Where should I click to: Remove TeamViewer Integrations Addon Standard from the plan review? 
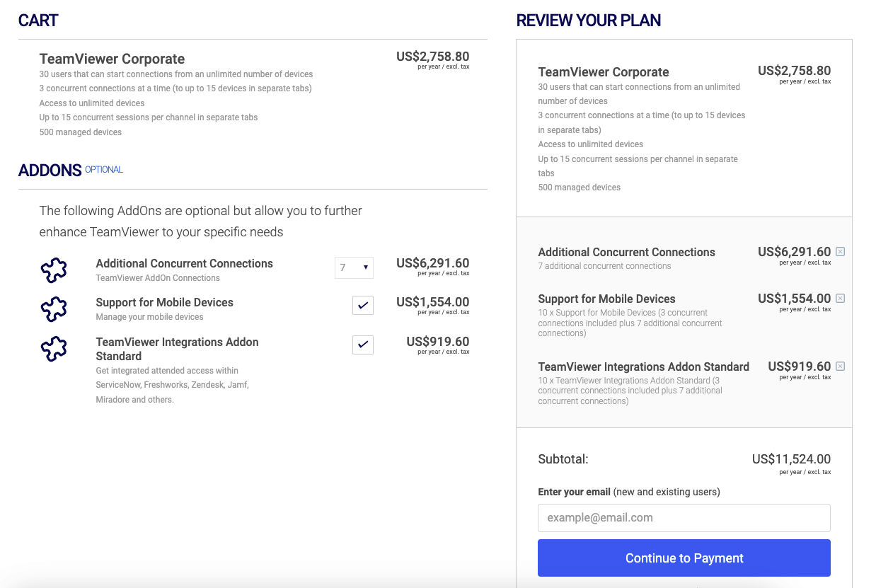point(840,367)
